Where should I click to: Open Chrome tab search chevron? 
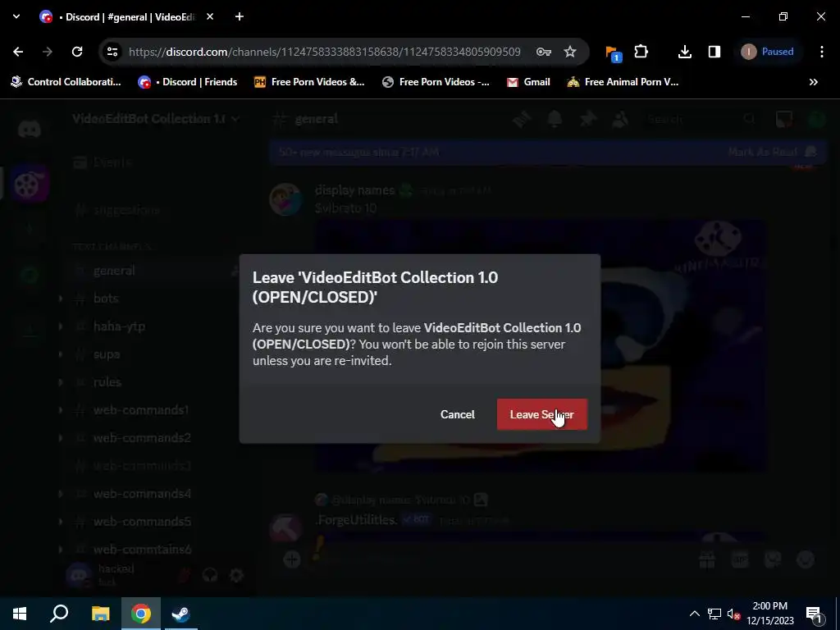[16, 16]
